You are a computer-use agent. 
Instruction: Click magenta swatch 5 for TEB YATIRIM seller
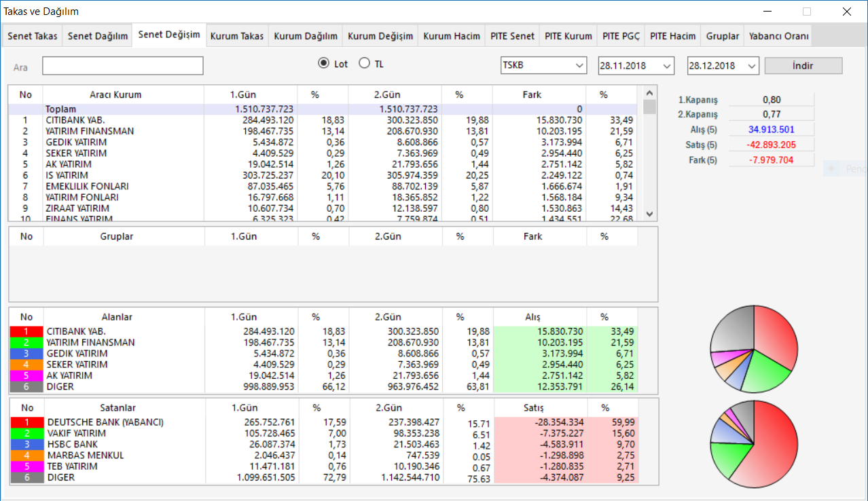click(26, 466)
